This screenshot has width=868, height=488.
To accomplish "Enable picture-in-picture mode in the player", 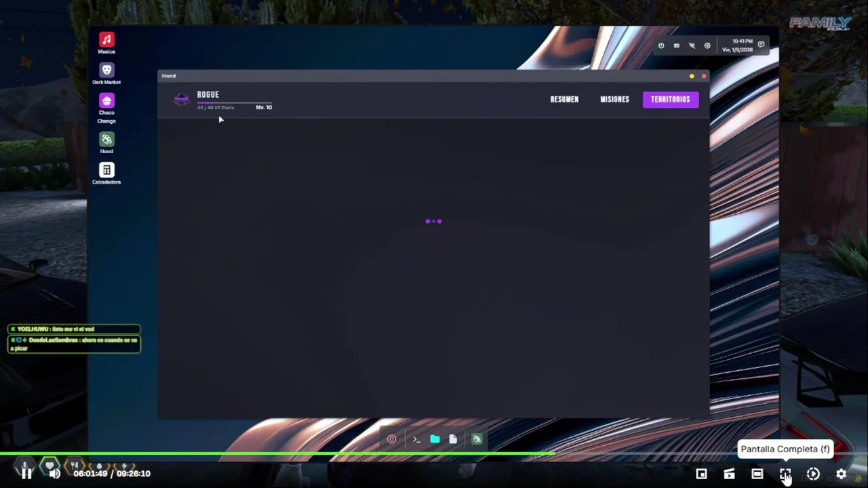I will click(x=701, y=474).
